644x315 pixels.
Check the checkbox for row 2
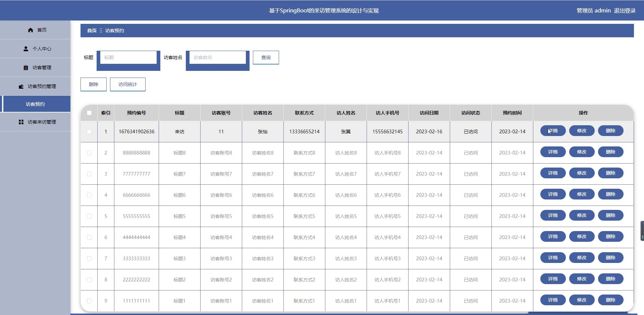coord(89,153)
